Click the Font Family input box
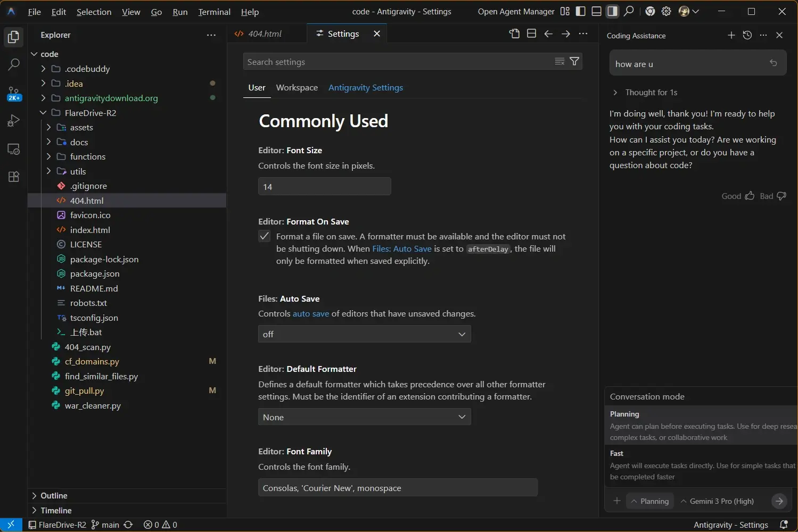Image resolution: width=798 pixels, height=532 pixels. click(x=398, y=488)
